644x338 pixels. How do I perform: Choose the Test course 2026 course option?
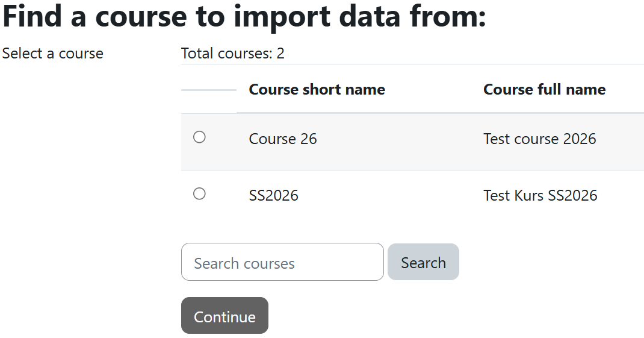point(199,137)
